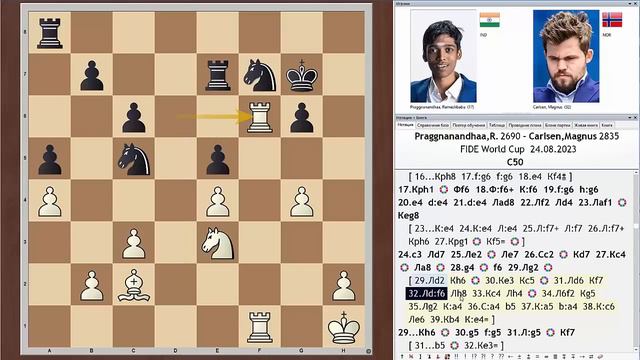This screenshot has width=640, height=360.
Task: Click the eraser icon in annotation toolbar
Action: click(600, 356)
